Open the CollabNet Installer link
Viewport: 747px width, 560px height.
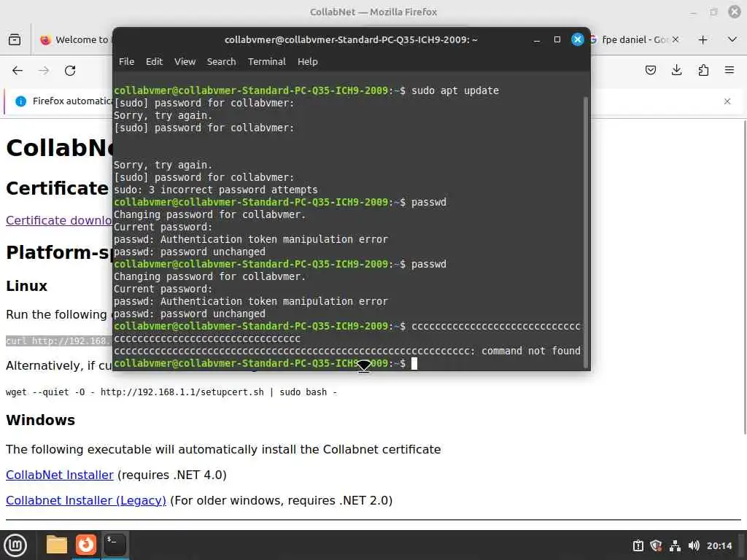click(60, 475)
